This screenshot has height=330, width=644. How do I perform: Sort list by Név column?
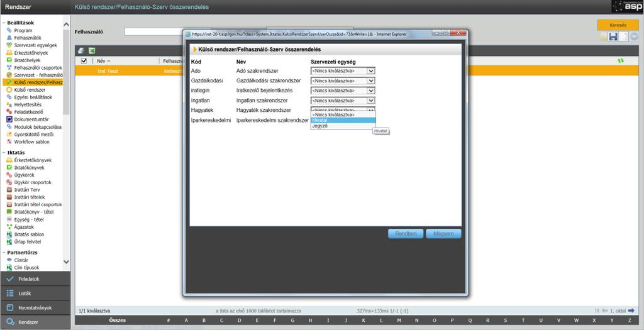(x=104, y=61)
